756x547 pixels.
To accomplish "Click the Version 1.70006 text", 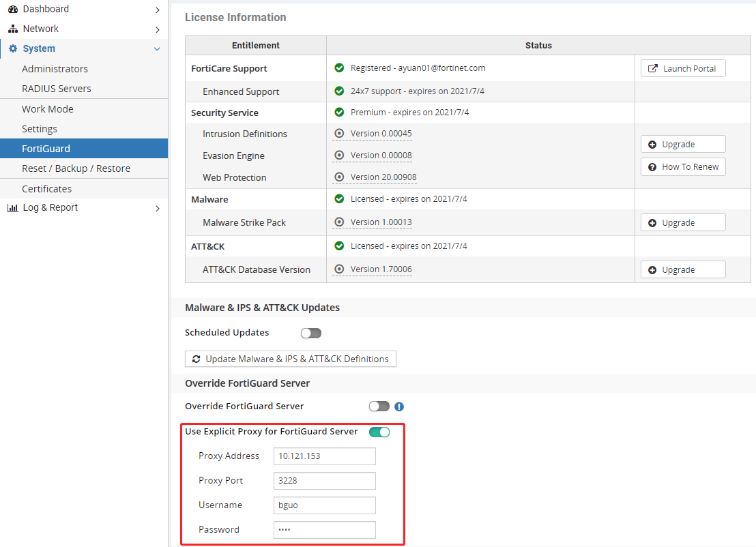I will pyautogui.click(x=381, y=269).
